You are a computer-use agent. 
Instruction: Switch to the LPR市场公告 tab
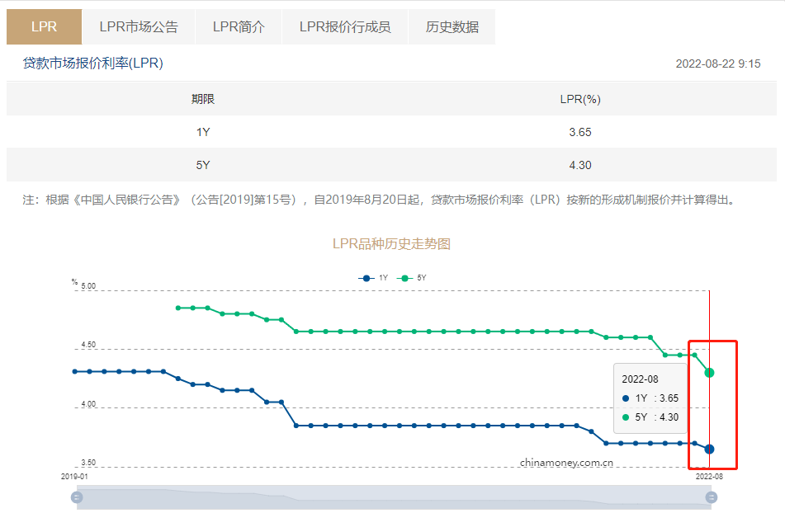138,26
